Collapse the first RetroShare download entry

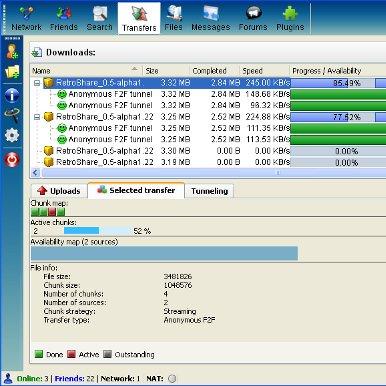[37, 83]
